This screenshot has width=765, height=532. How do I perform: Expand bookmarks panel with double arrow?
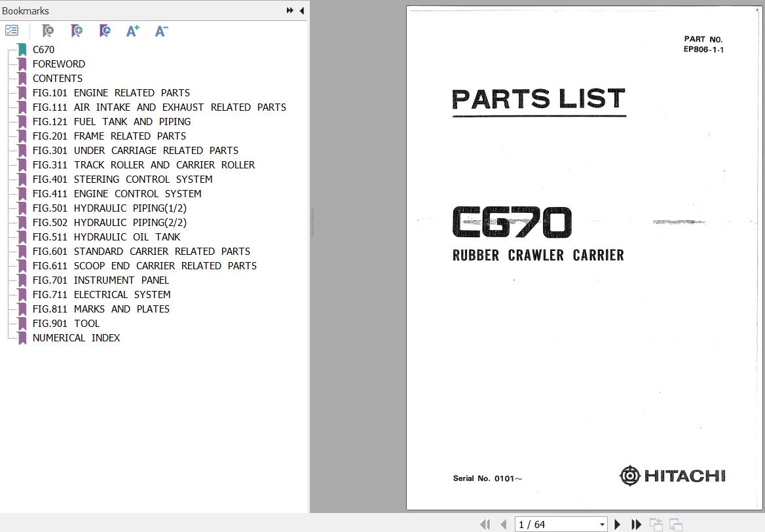[289, 10]
